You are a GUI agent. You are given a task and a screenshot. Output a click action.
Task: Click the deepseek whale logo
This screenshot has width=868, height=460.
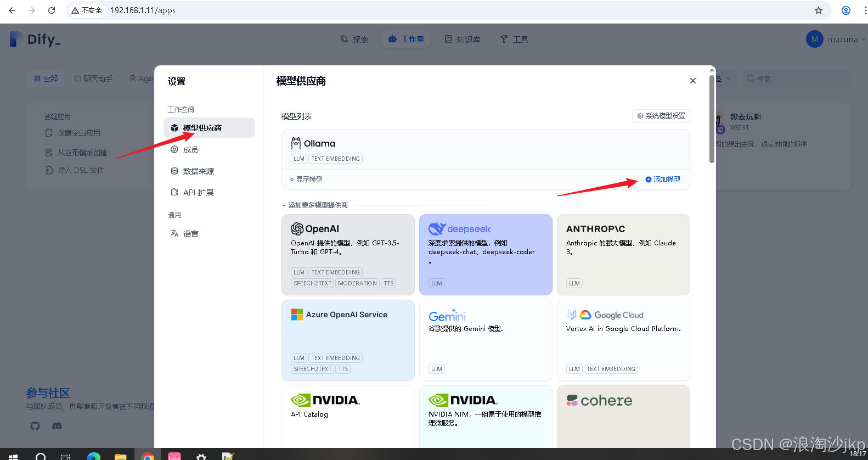point(437,229)
